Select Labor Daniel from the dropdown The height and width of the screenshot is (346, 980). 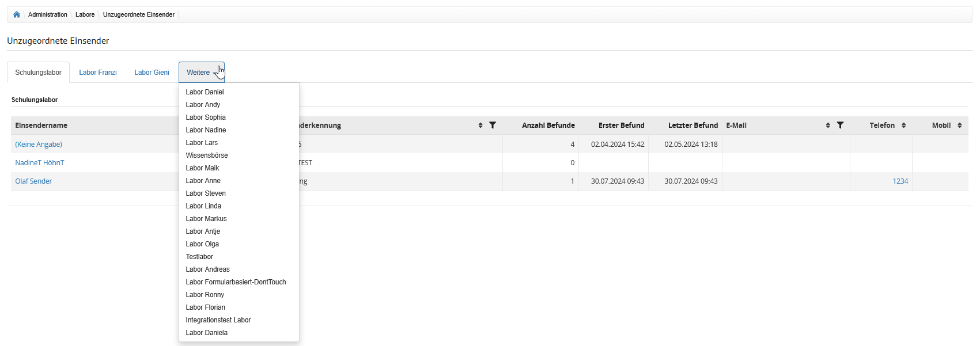click(205, 92)
